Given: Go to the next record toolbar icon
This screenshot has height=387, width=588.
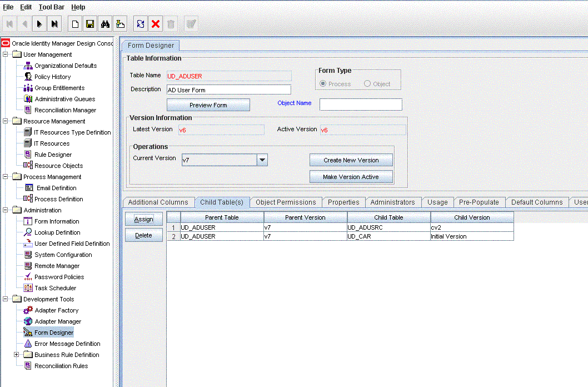Looking at the screenshot, I should (39, 24).
